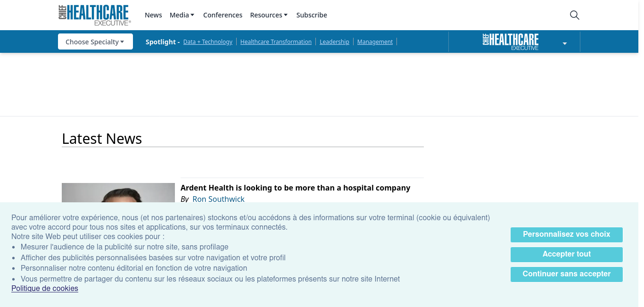Click the Chief Healthcare Executive logo
The image size is (644, 307).
(95, 15)
